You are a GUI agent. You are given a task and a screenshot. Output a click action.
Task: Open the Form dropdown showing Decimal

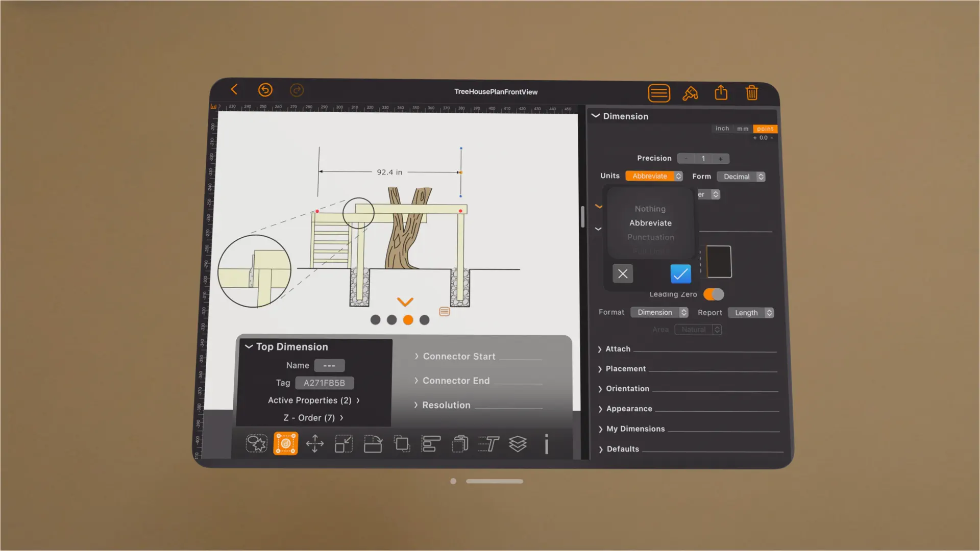(741, 176)
